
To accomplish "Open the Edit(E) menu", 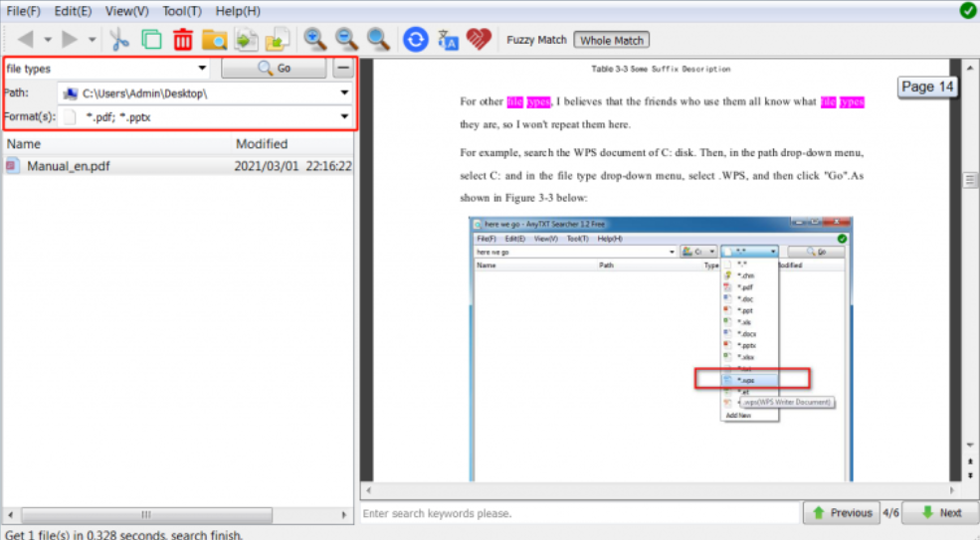I will [73, 11].
